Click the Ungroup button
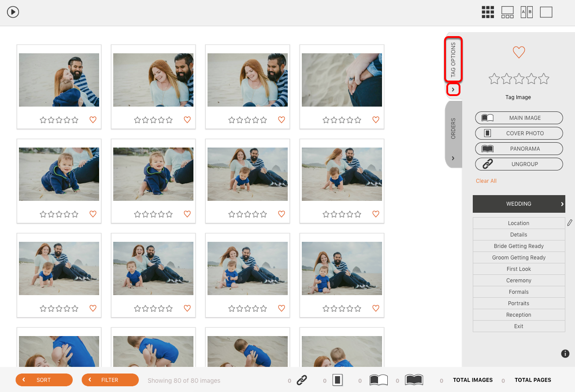Image resolution: width=575 pixels, height=392 pixels. click(x=519, y=164)
